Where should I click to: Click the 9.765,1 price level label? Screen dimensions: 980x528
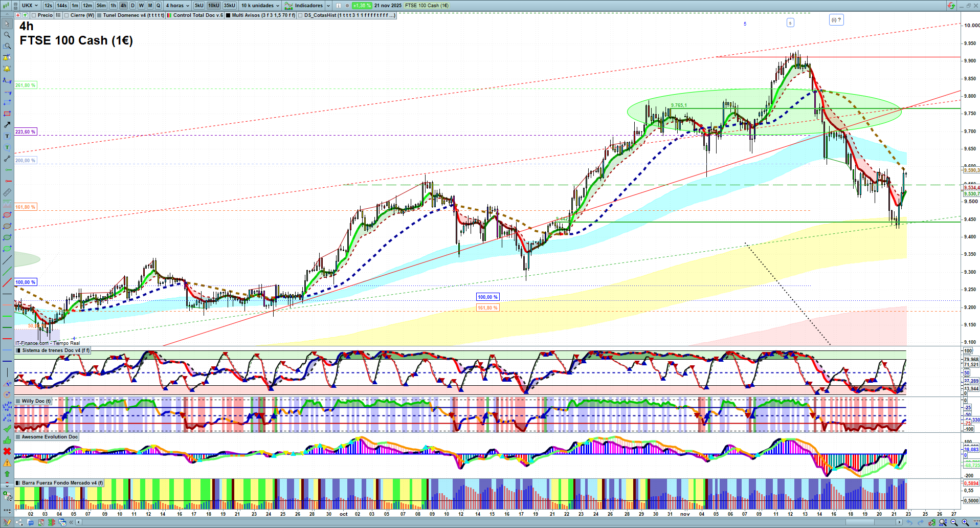(679, 105)
